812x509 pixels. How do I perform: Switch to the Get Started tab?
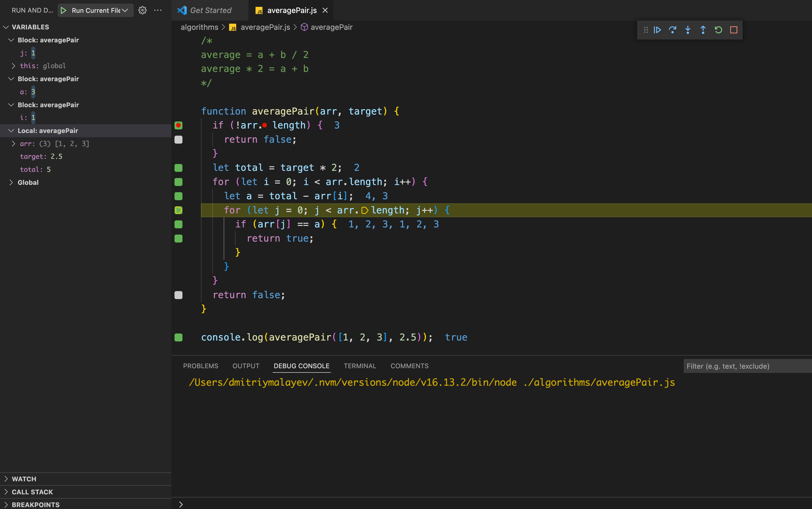[210, 10]
